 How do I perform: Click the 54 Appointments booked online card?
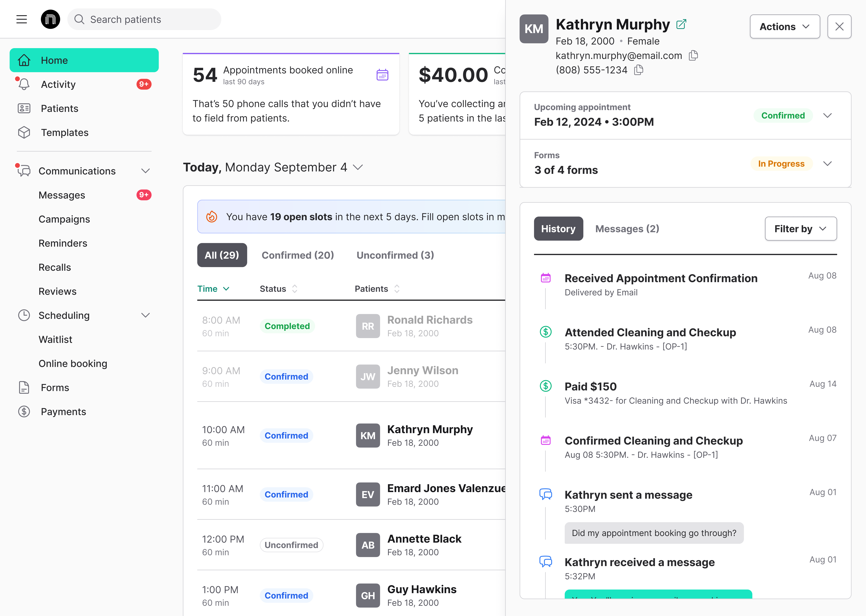291,94
